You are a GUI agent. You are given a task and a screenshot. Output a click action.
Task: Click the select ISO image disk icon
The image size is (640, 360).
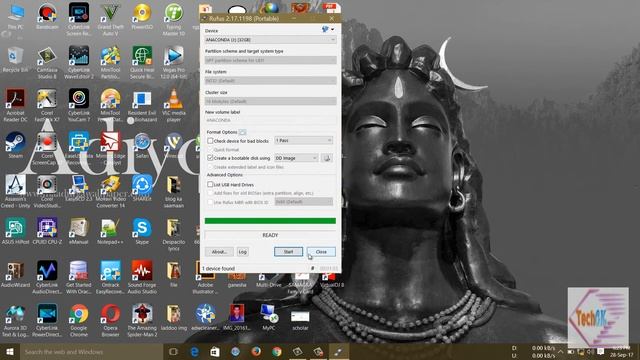(327, 158)
